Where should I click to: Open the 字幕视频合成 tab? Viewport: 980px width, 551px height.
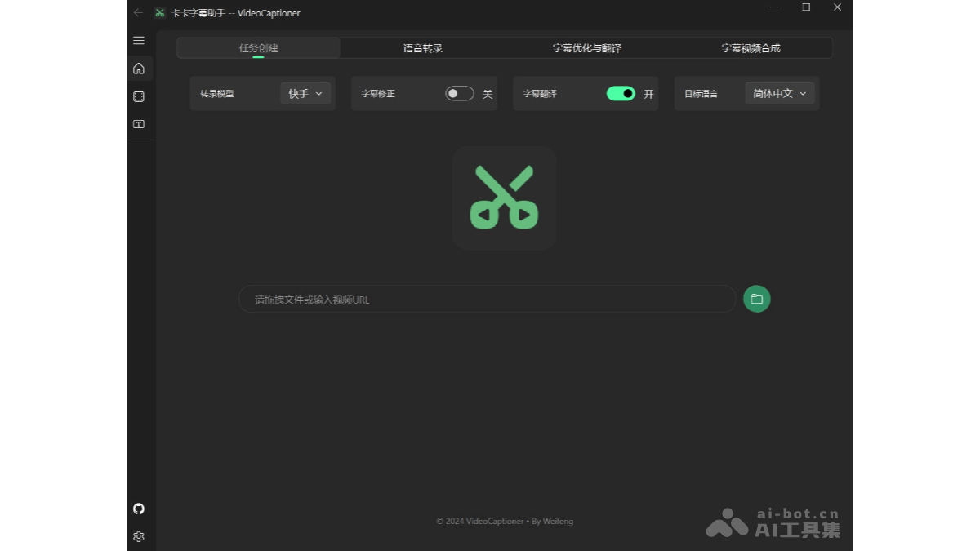click(749, 47)
